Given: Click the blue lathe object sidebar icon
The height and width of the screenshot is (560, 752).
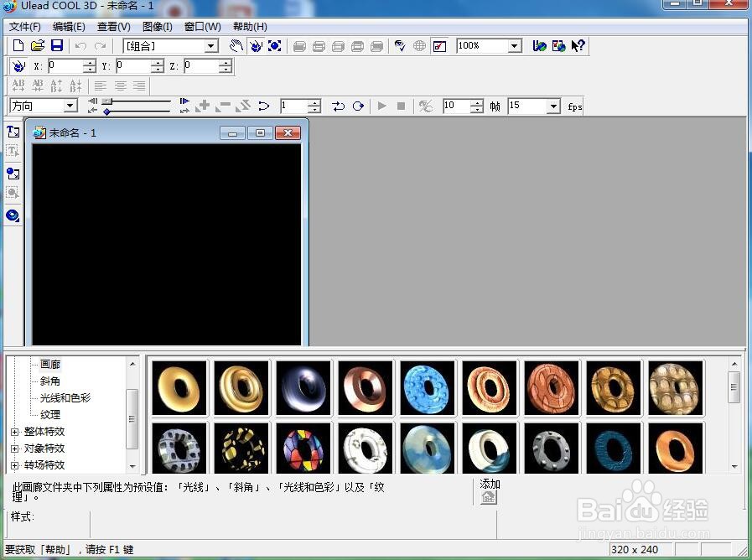Looking at the screenshot, I should pyautogui.click(x=13, y=215).
